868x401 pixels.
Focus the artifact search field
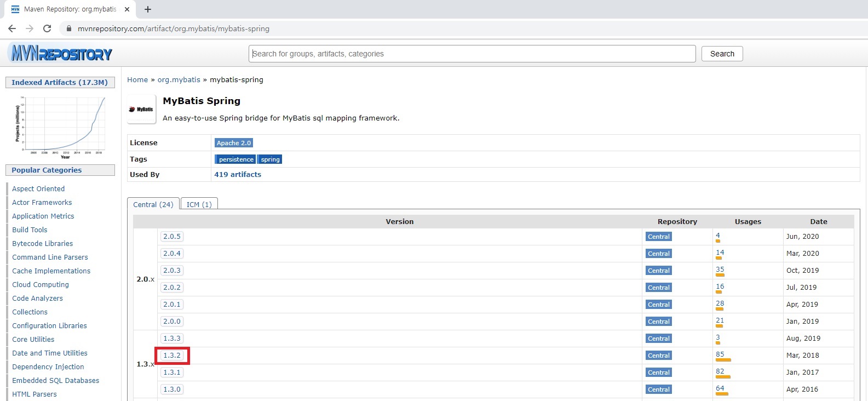coord(472,54)
